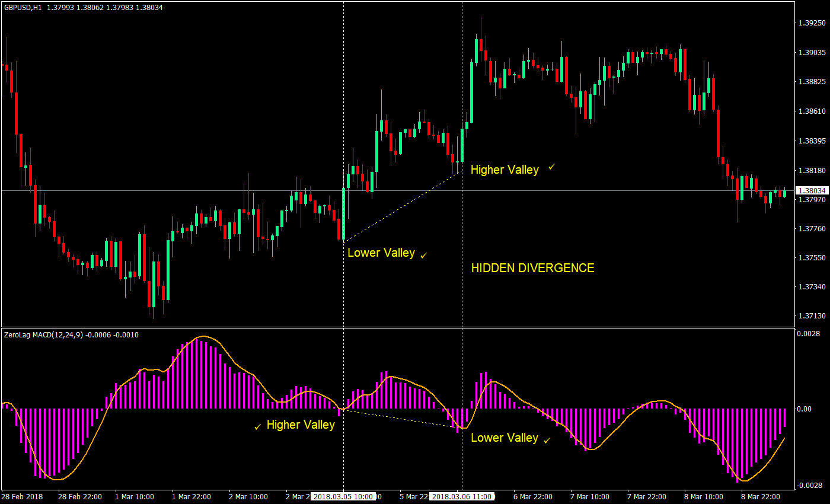Click the 1.38825 price axis label
The height and width of the screenshot is (504, 830).
812,82
